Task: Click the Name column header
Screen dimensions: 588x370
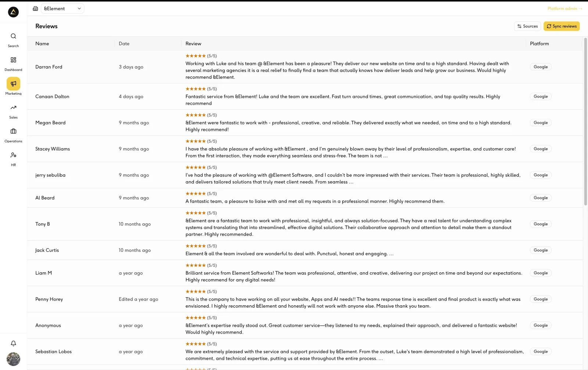Action: point(42,44)
